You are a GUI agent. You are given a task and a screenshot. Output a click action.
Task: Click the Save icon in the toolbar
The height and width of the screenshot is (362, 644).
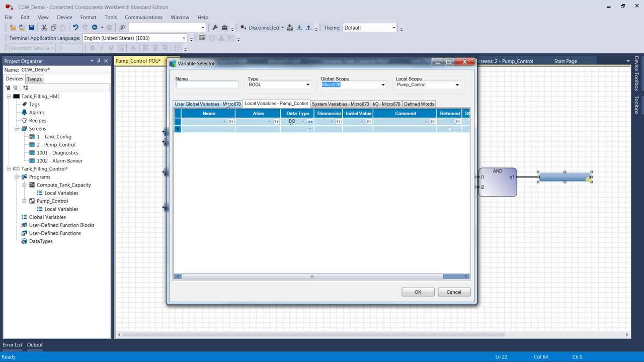tap(31, 28)
